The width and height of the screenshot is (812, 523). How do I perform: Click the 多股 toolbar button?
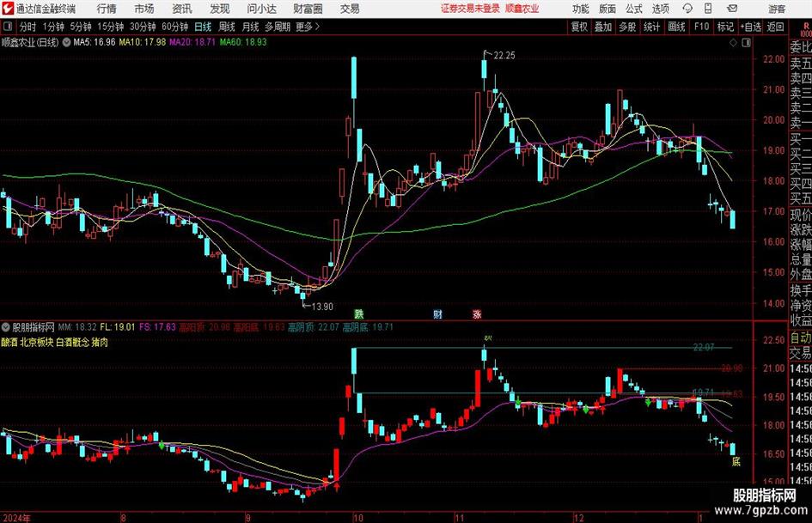[627, 27]
